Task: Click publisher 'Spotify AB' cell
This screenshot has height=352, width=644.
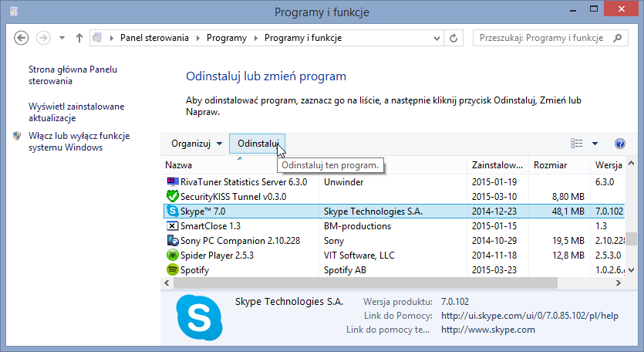Action: pos(345,270)
